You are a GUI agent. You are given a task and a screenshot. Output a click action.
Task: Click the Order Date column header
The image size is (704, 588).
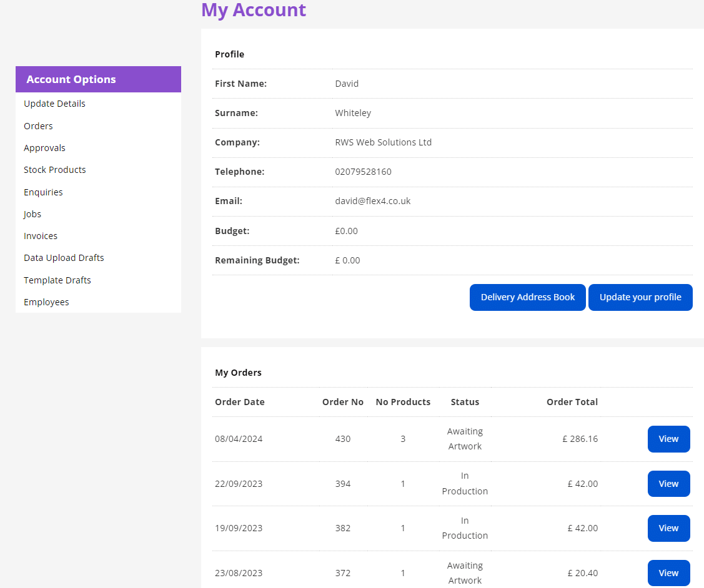pos(240,402)
